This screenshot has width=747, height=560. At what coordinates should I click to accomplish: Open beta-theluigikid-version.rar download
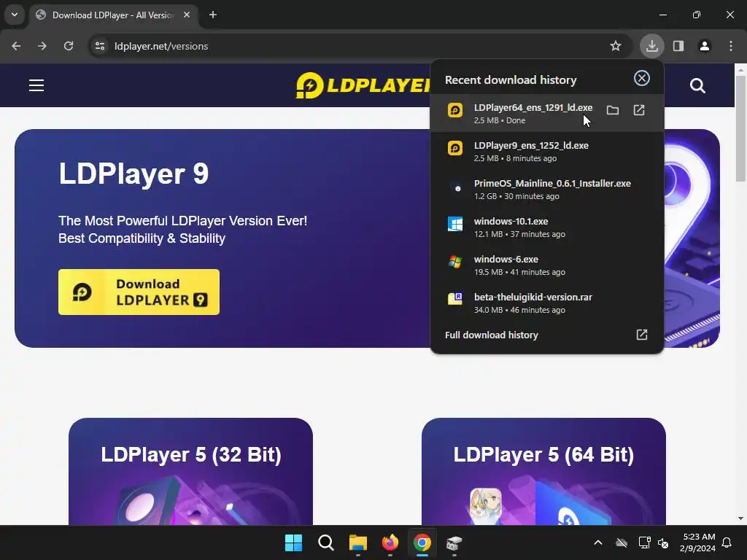[546, 303]
